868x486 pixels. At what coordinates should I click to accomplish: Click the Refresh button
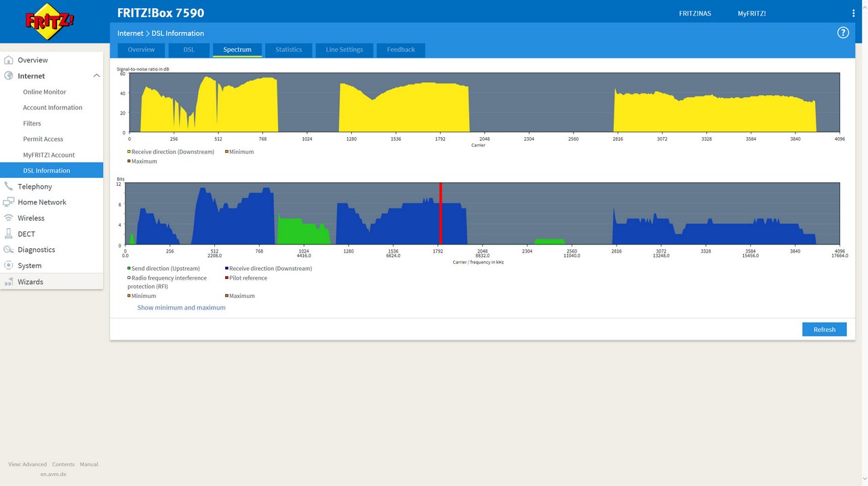point(825,329)
